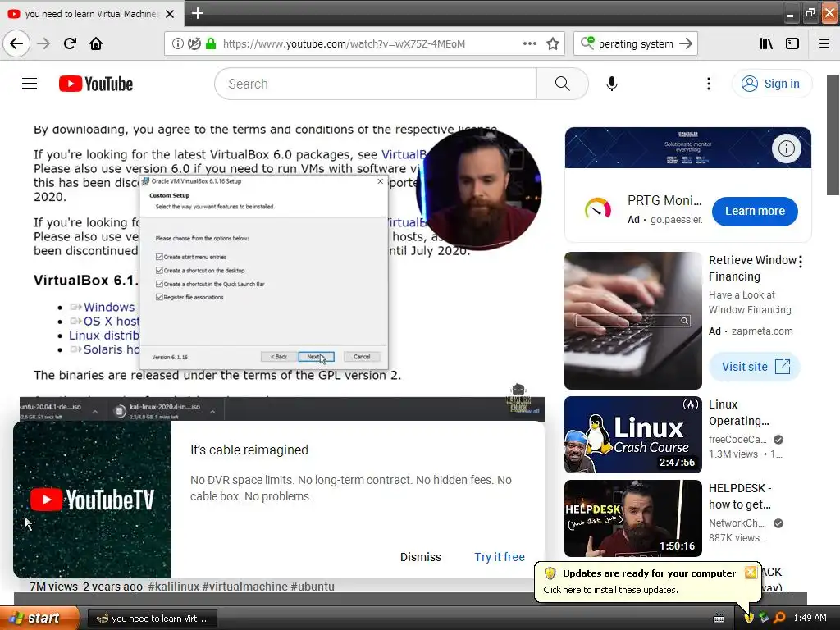
Task: Click Learn more on PRTG ad
Action: click(x=755, y=211)
